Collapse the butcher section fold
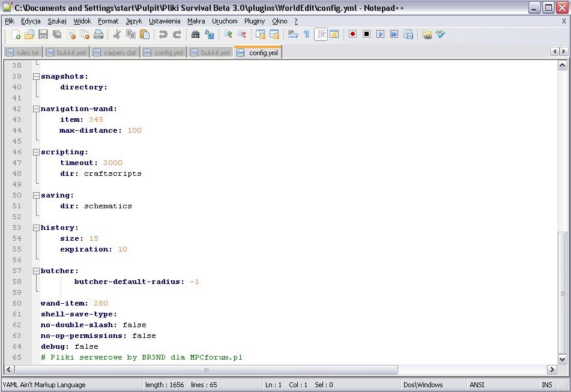This screenshot has height=392, width=571. coord(36,271)
